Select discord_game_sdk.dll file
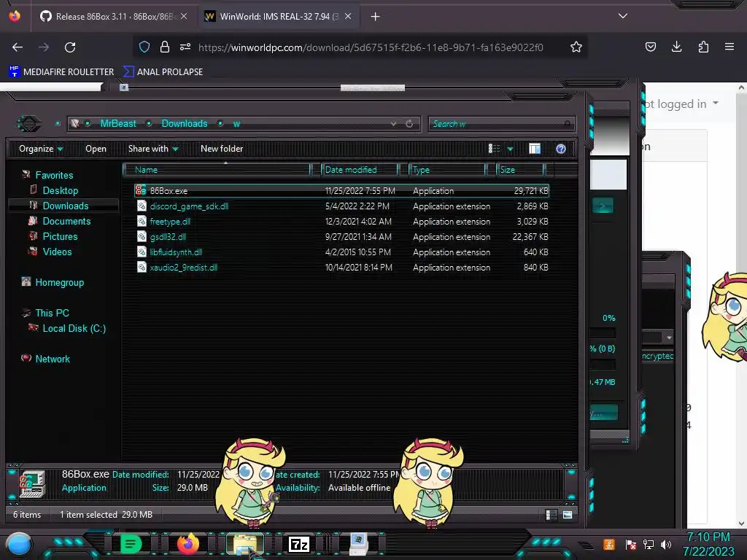This screenshot has width=747, height=560. click(341, 206)
